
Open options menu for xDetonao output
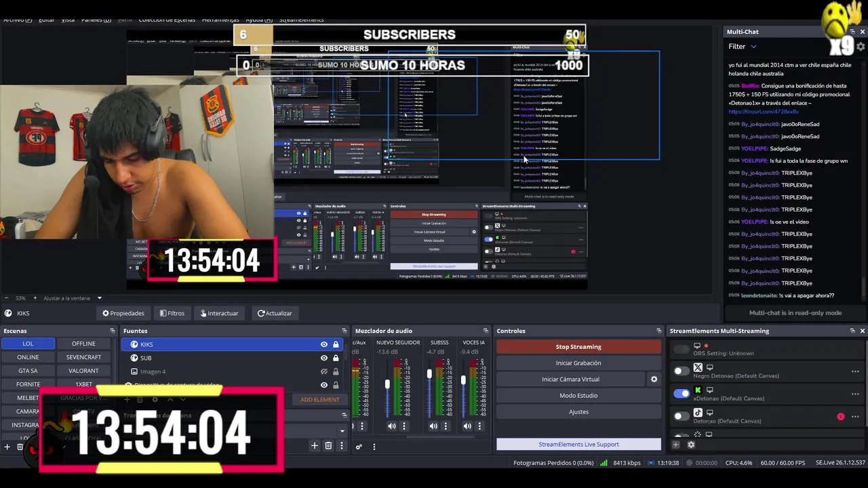[x=855, y=394]
